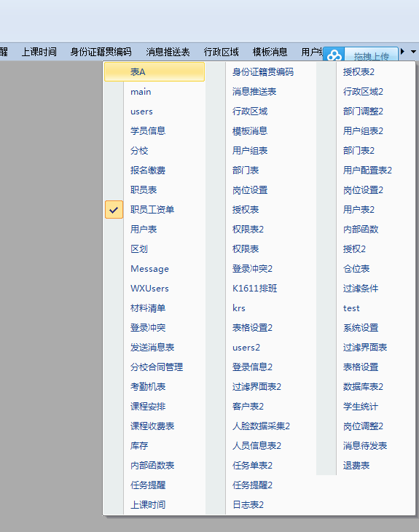Toggle the checkmark beside 职员工资单
Image resolution: width=419 pixels, height=532 pixels.
(x=114, y=210)
